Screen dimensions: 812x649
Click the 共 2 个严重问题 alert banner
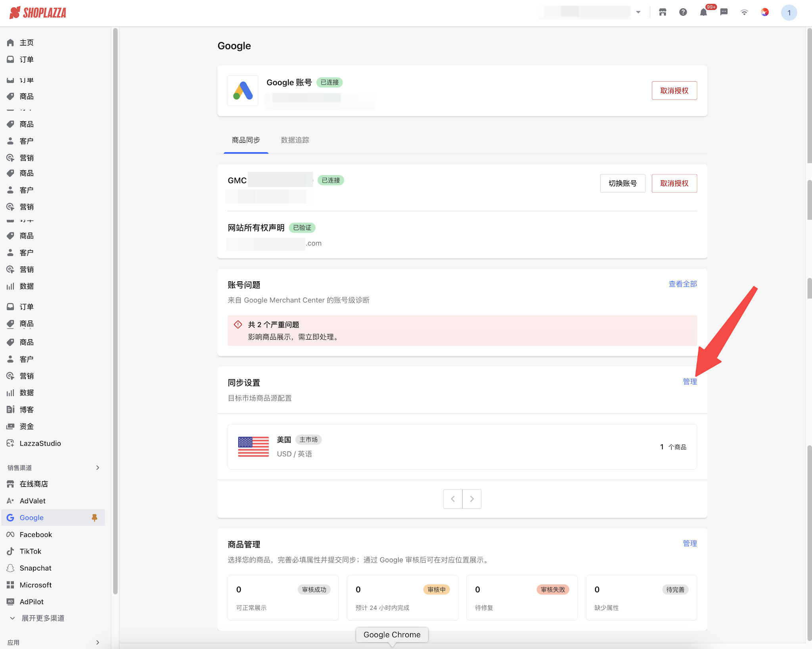(462, 330)
